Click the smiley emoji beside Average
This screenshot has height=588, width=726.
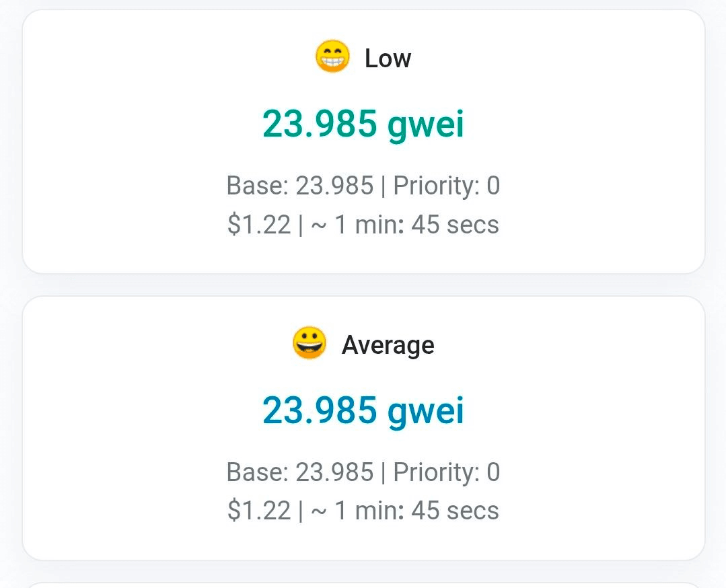(x=310, y=343)
